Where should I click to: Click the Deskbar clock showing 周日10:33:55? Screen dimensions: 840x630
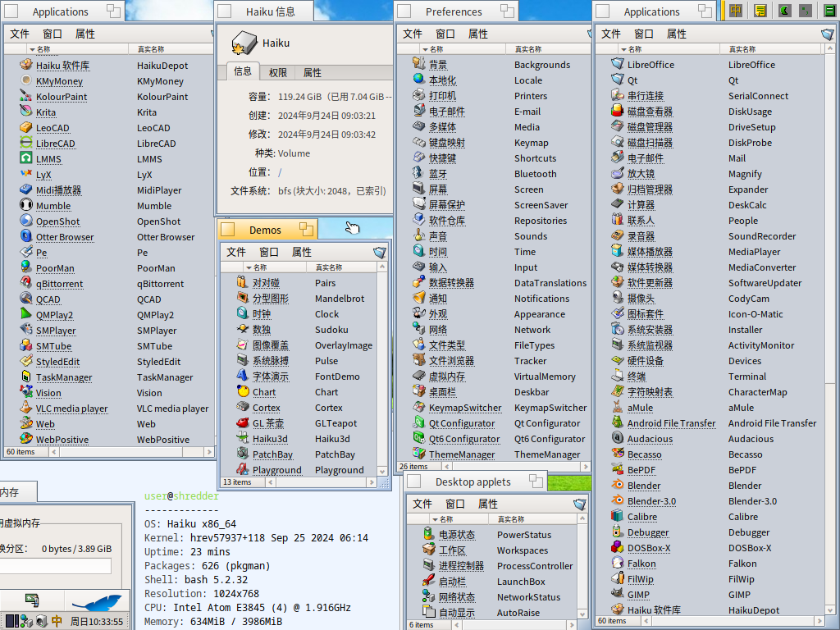click(x=97, y=622)
